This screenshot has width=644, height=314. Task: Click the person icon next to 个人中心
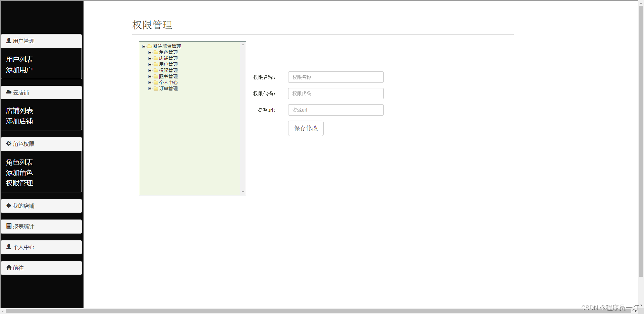(x=9, y=247)
